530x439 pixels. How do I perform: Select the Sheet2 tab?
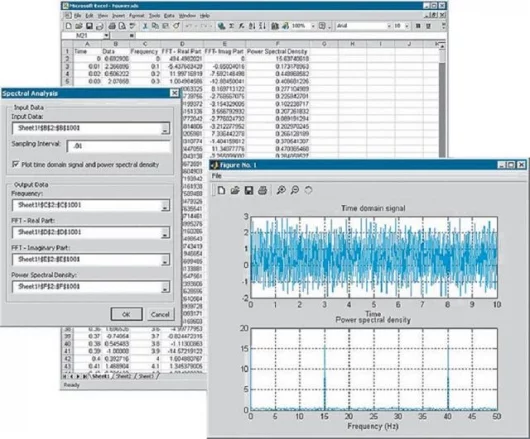pos(123,376)
